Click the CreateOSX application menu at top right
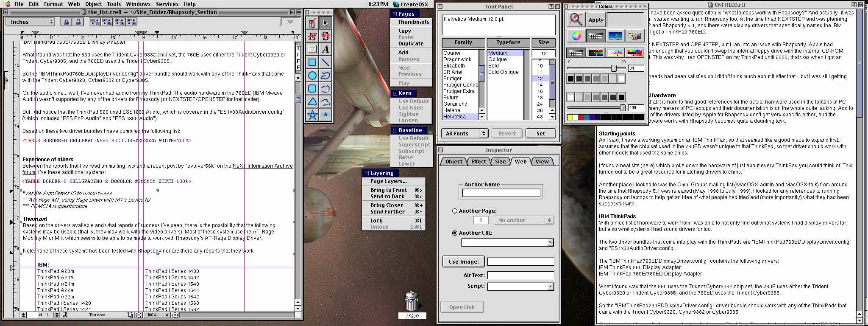Viewport: 868px width, 326px height. pos(410,4)
